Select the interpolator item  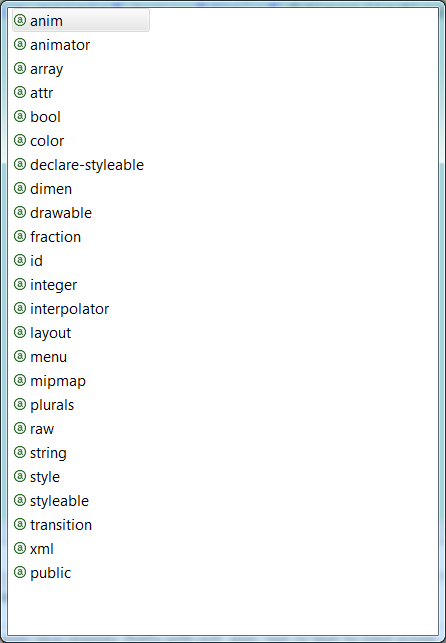69,309
